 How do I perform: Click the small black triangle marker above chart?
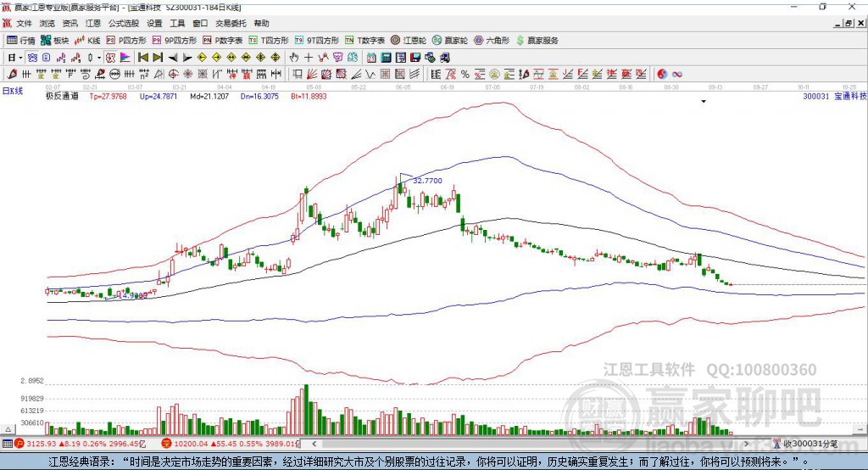[704, 102]
